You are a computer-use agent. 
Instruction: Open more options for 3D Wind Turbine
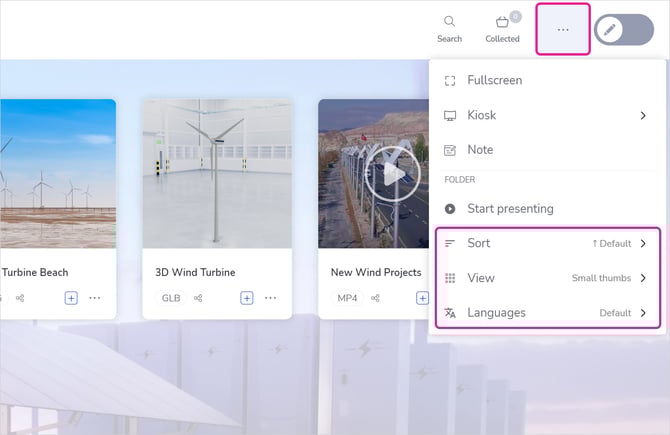270,298
